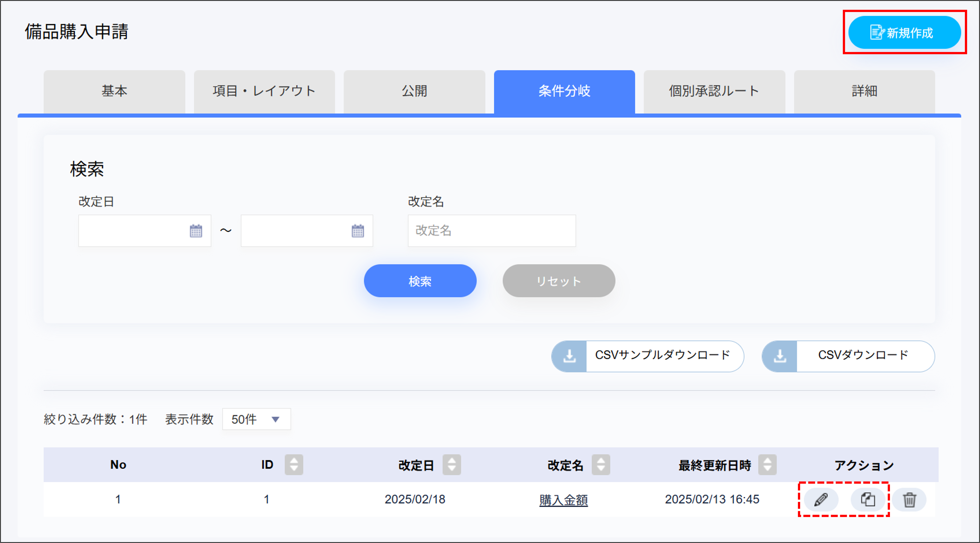This screenshot has width=980, height=543.
Task: Open the 個別承認ルート tab
Action: coord(714,91)
